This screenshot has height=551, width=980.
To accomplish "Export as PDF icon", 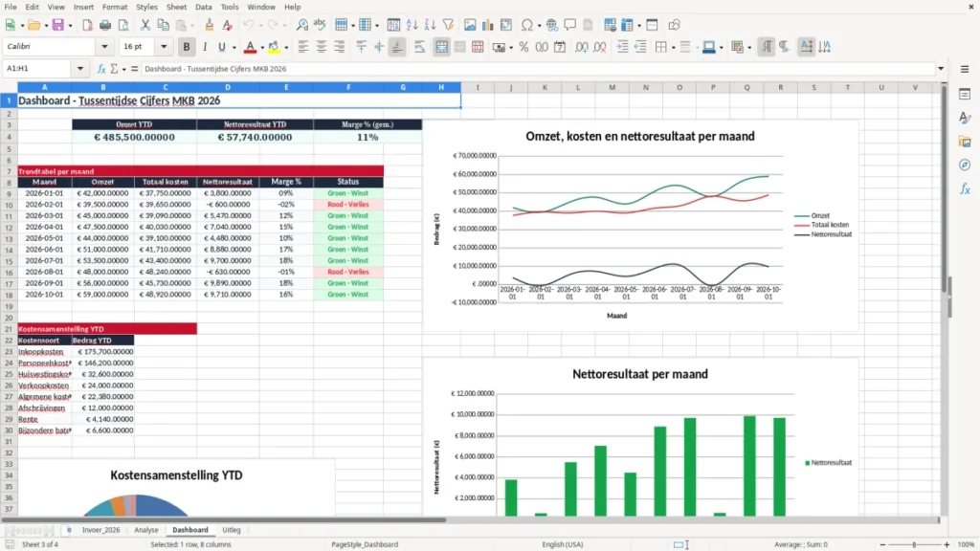I will pos(87,25).
